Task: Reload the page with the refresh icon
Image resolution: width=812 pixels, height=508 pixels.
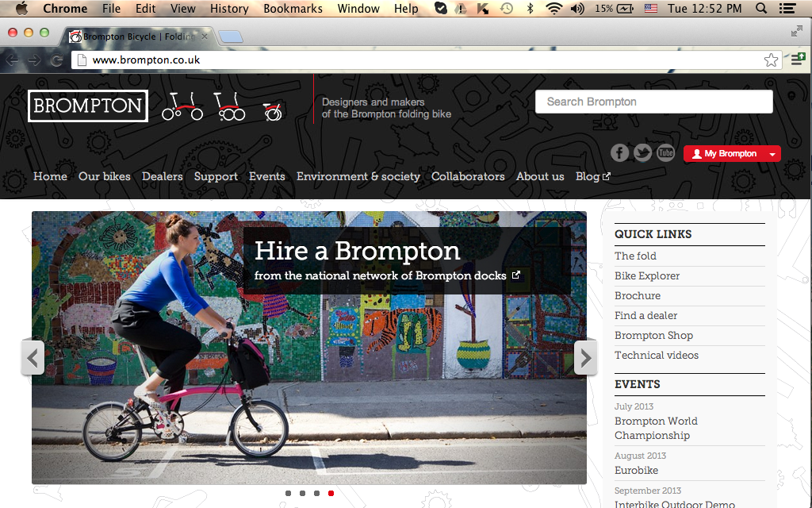Action: (x=56, y=60)
